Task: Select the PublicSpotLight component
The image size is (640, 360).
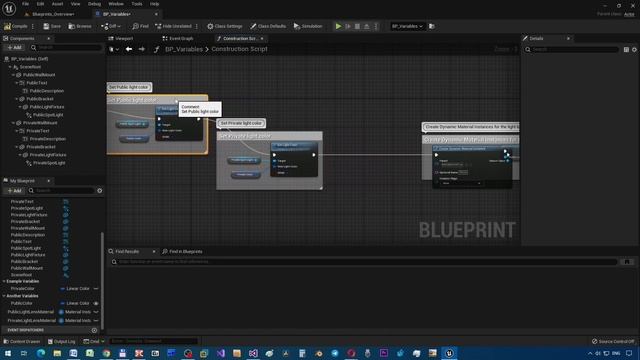Action: click(x=48, y=115)
